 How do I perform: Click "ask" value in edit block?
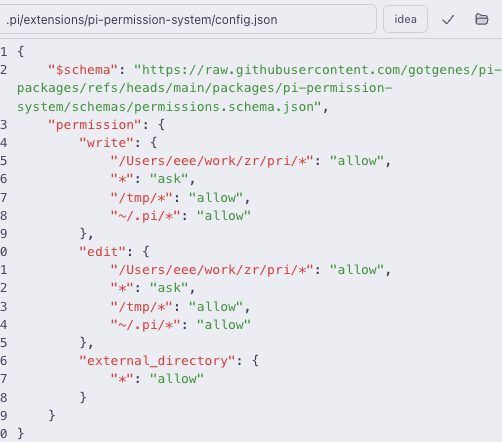pyautogui.click(x=169, y=288)
